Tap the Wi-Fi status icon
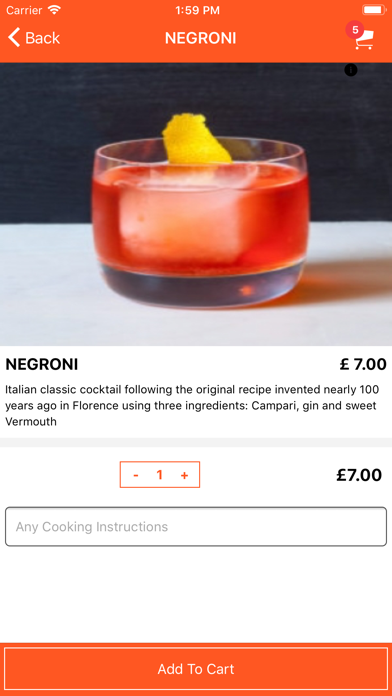Image resolution: width=392 pixels, height=696 pixels. [x=55, y=10]
